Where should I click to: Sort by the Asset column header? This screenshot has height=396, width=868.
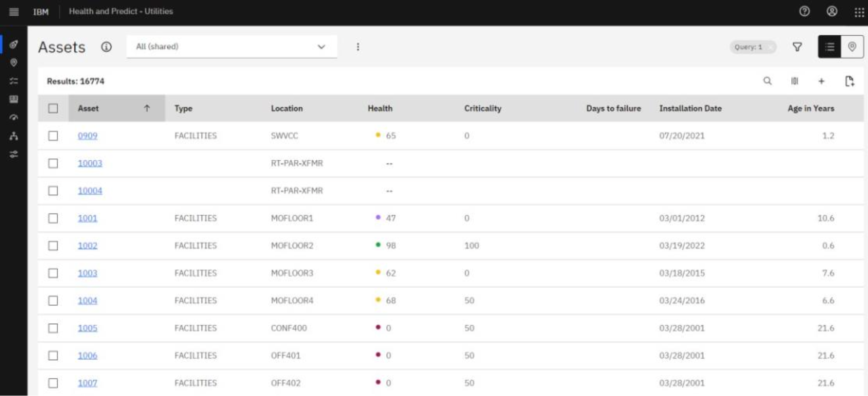click(117, 108)
